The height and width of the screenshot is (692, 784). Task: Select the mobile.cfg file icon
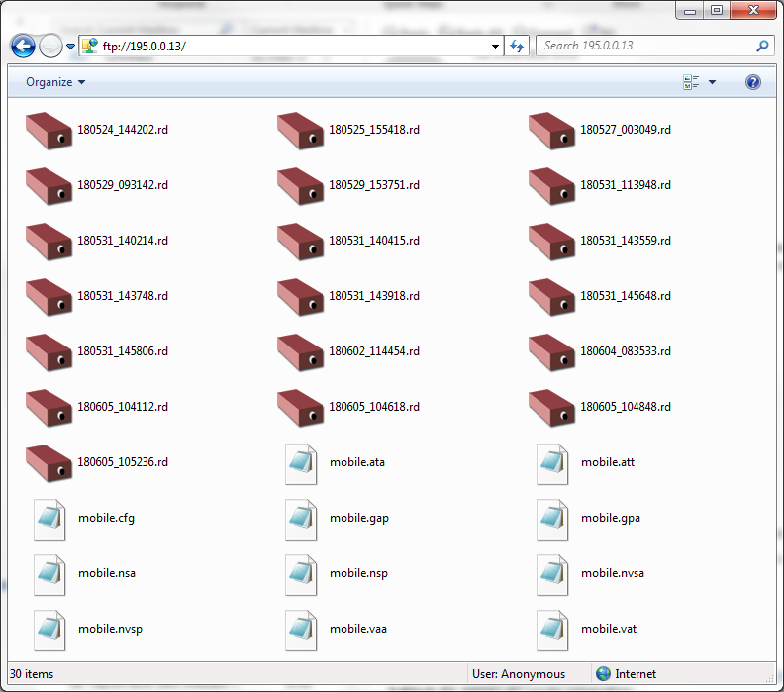click(x=49, y=520)
